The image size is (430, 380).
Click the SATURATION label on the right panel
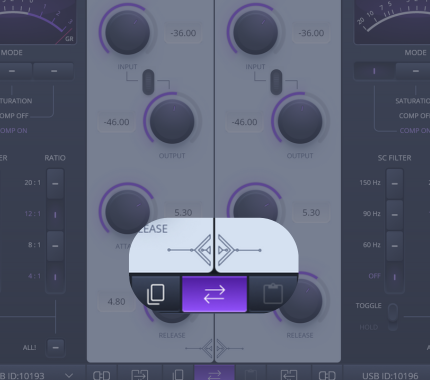[412, 101]
